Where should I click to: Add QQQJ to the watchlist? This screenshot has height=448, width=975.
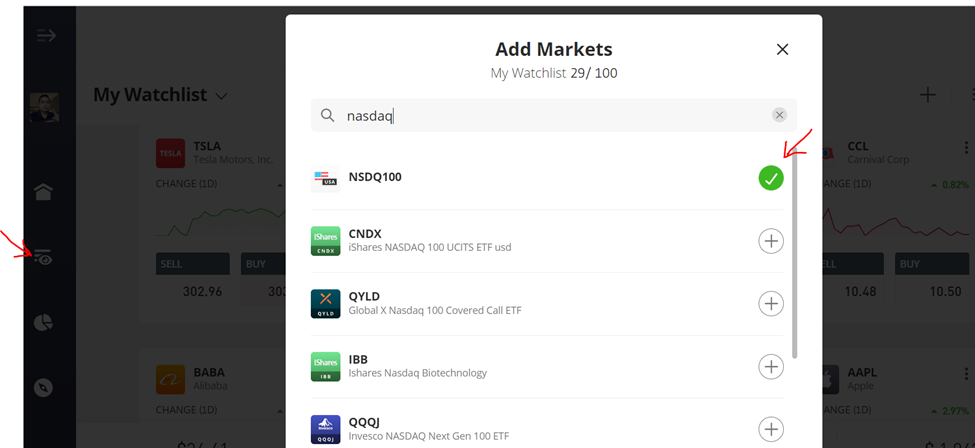pyautogui.click(x=771, y=429)
